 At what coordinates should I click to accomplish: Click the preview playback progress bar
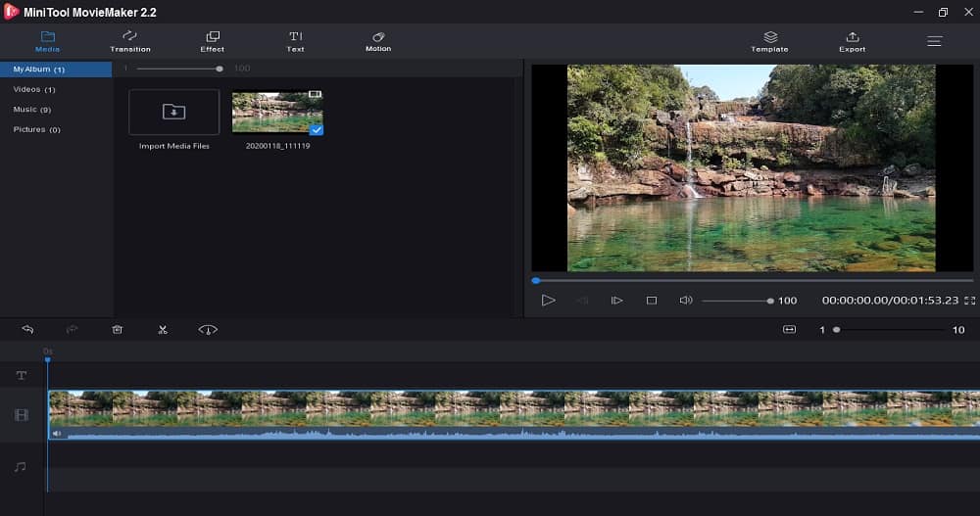tap(753, 280)
